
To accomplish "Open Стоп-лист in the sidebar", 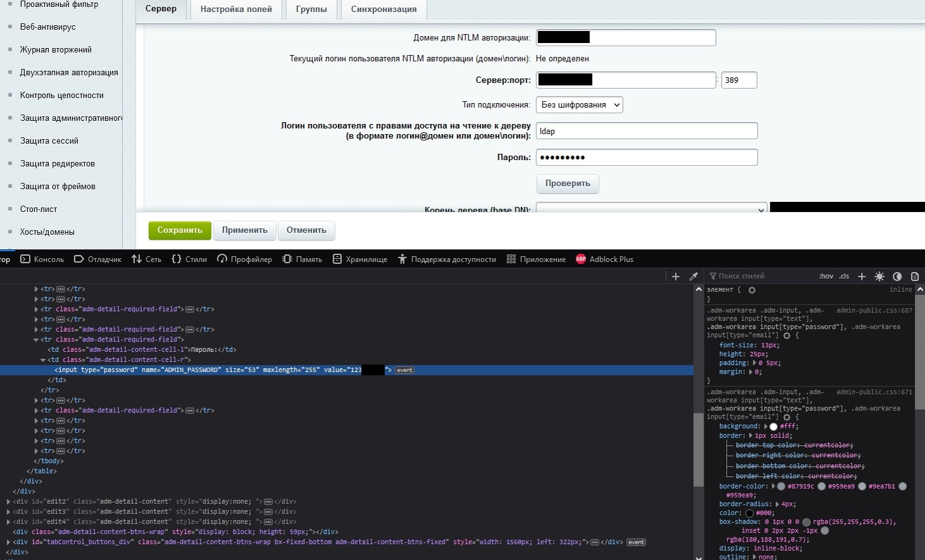I will tap(39, 209).
